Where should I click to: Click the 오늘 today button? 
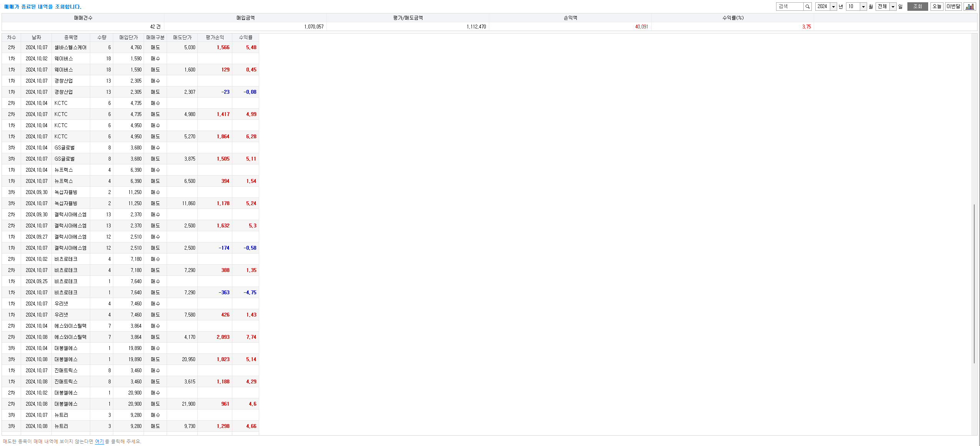pos(937,7)
